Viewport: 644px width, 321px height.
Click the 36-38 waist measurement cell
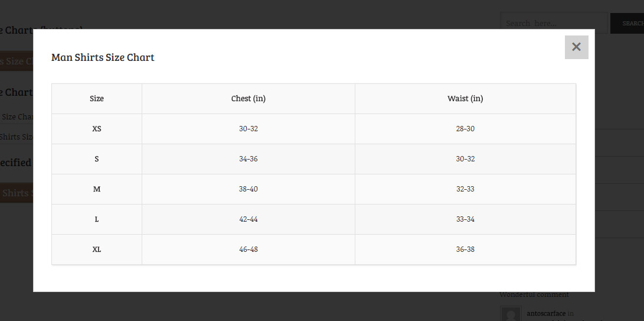465,249
